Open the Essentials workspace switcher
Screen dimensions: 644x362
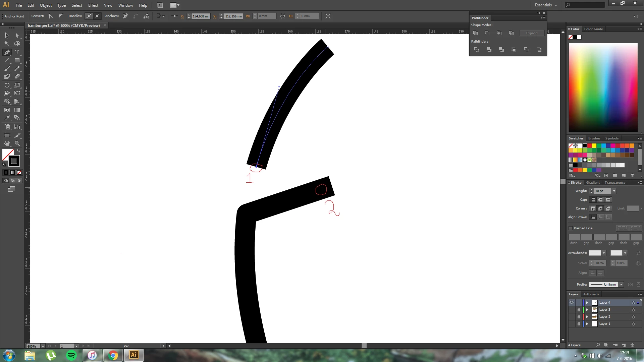546,5
